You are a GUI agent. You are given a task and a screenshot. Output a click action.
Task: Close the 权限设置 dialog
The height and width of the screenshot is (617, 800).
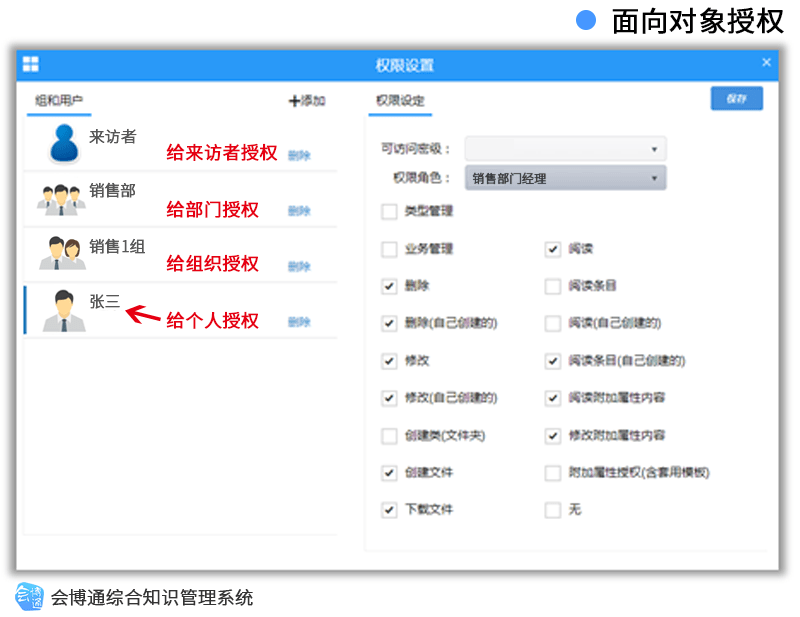pyautogui.click(x=766, y=62)
